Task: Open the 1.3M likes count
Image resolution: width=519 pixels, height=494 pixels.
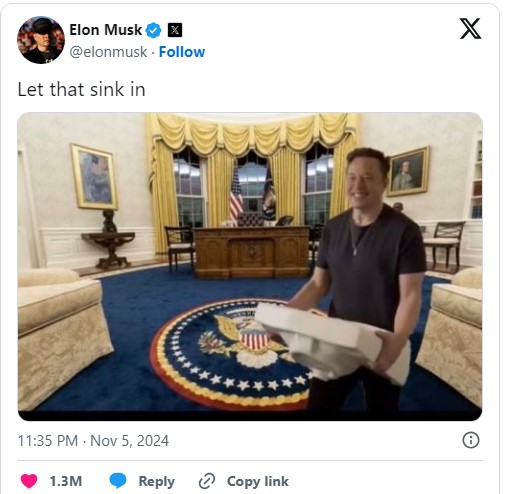Action: click(66, 481)
